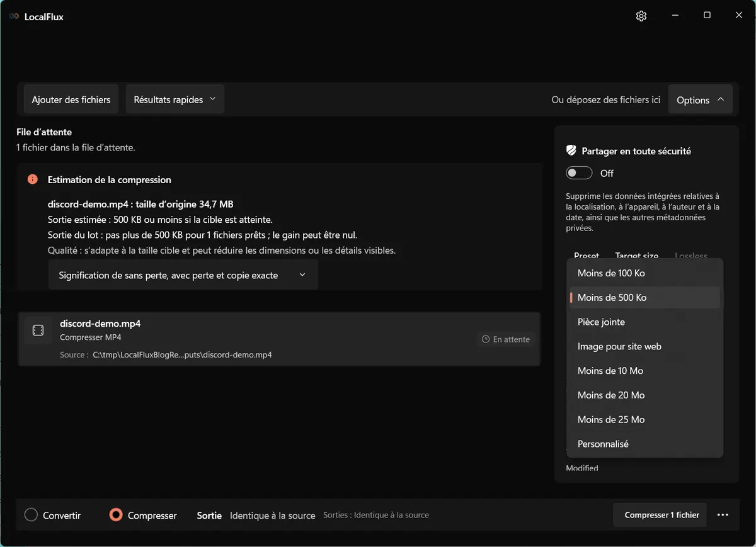Click the orange info icon by Estimation
This screenshot has width=756, height=547.
[x=33, y=179]
